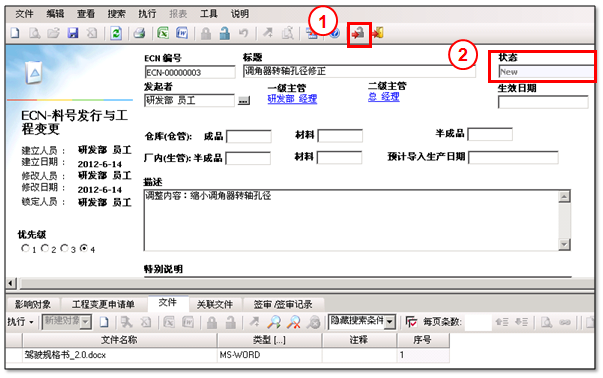Click the promote icon highlighted in red
Viewport: 603px width, 378px height.
pyautogui.click(x=359, y=34)
